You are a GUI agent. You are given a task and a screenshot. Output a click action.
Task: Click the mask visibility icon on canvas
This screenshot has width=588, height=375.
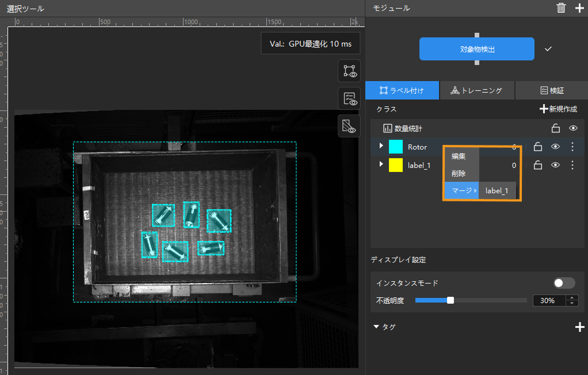point(349,125)
